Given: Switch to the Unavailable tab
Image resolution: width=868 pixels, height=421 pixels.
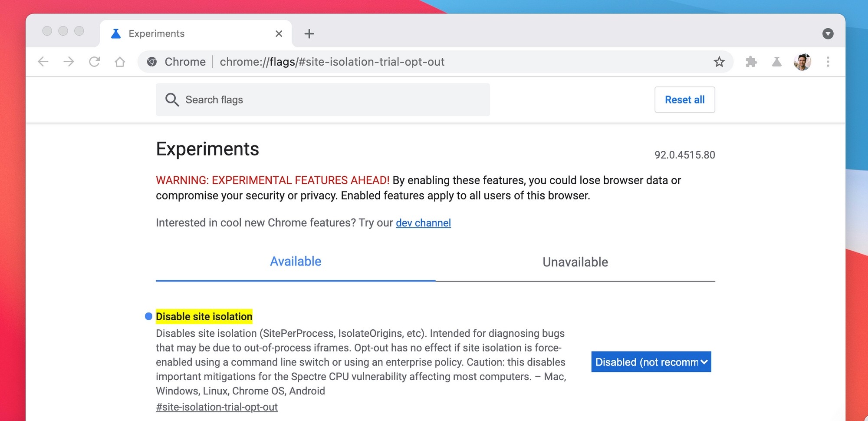Looking at the screenshot, I should click(575, 262).
